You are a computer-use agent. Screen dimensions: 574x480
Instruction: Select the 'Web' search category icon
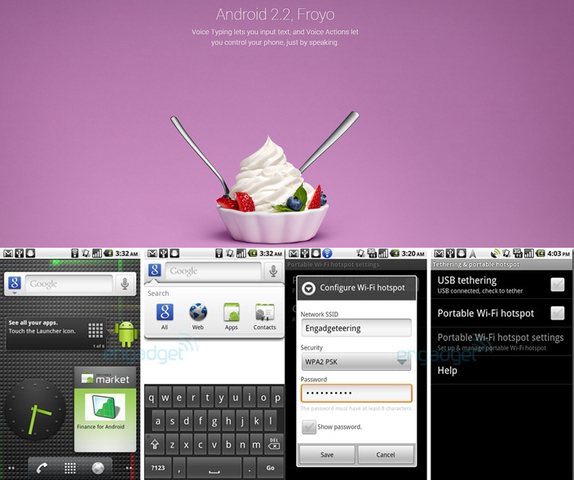click(x=198, y=312)
